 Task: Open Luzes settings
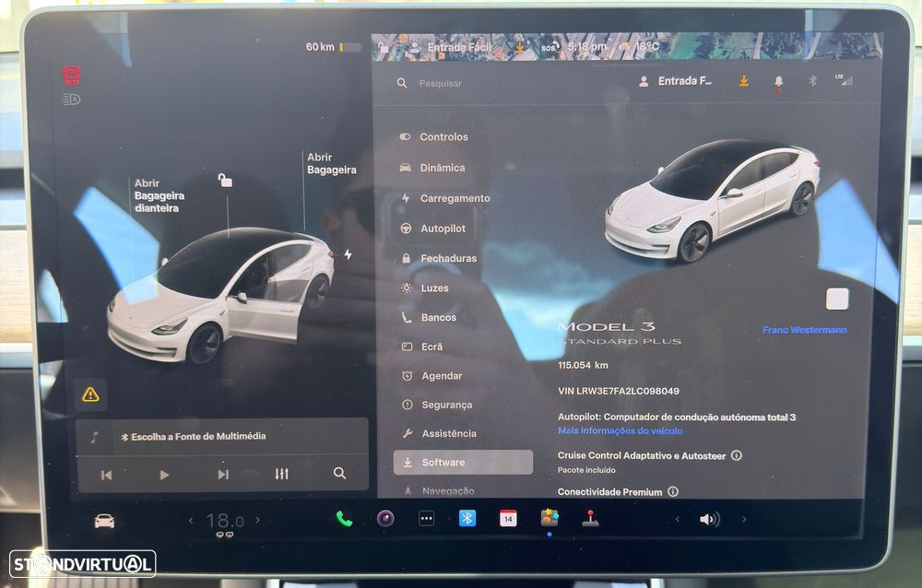[x=425, y=288]
